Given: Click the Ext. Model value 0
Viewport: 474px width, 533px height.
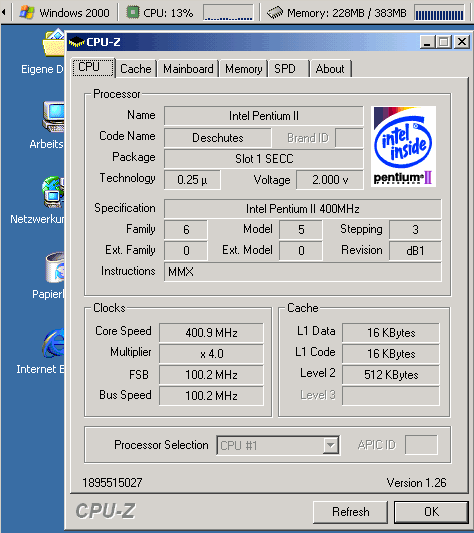Looking at the screenshot, I should (x=301, y=251).
